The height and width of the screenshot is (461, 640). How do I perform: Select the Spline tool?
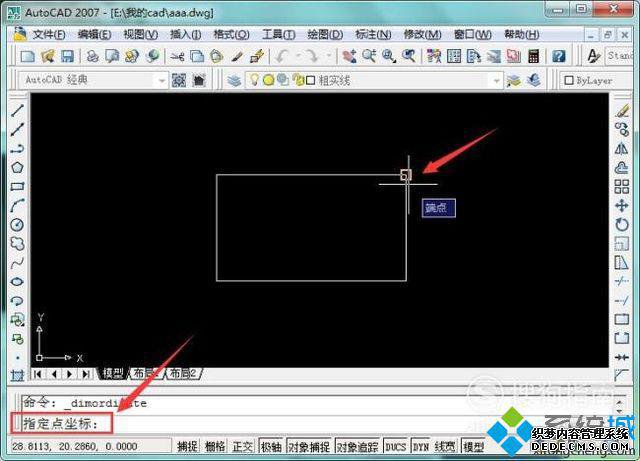coord(17,263)
